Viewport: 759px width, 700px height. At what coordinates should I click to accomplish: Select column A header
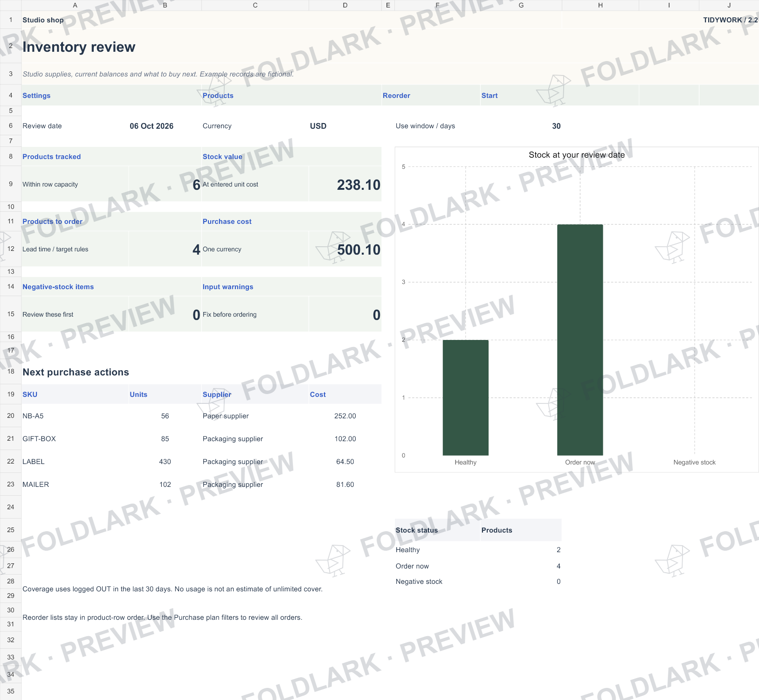75,5
